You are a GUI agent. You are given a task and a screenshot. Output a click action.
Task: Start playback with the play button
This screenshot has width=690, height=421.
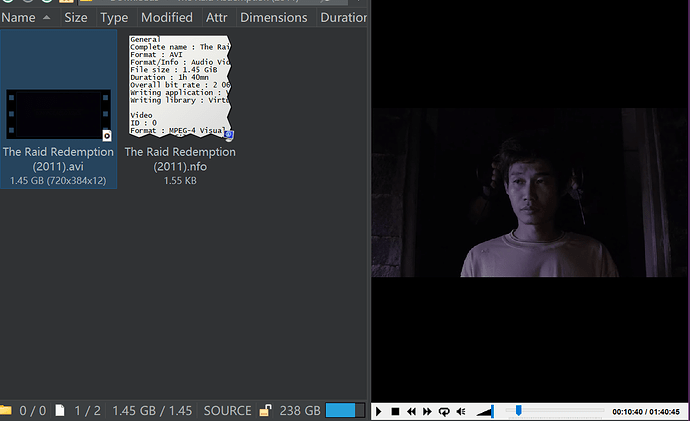(x=378, y=411)
